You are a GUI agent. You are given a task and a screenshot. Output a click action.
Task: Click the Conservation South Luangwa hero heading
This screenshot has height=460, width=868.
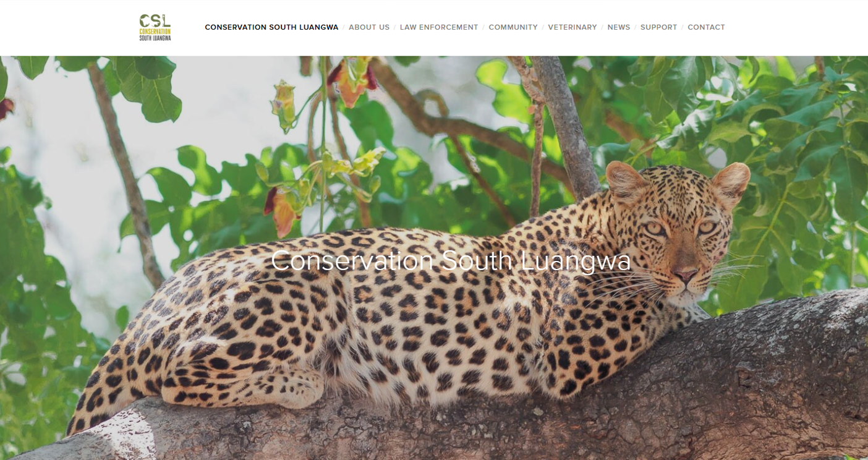451,260
